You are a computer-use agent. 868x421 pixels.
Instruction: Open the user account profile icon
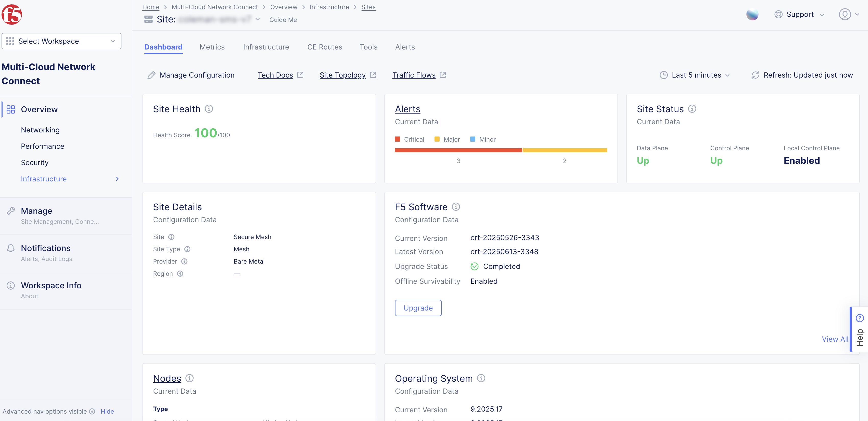pos(845,15)
